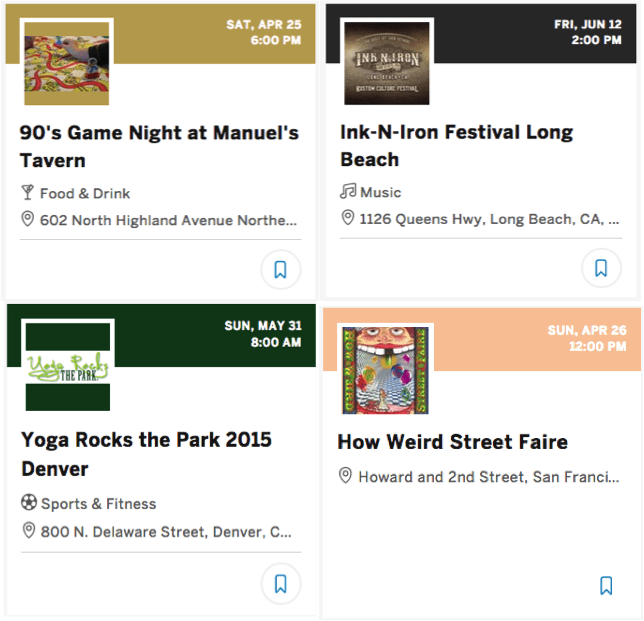644x621 pixels.
Task: Click the soccer ball Sports & Fitness icon
Action: pos(29,502)
